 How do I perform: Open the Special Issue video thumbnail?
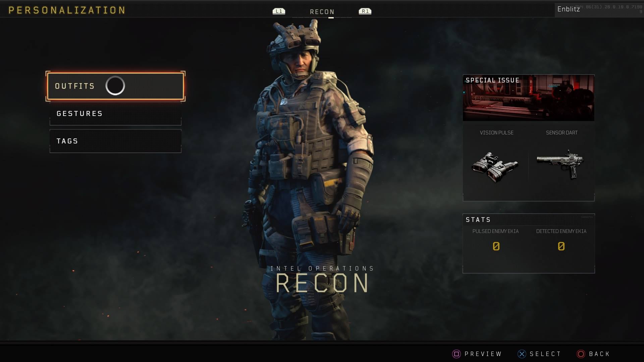tap(529, 98)
